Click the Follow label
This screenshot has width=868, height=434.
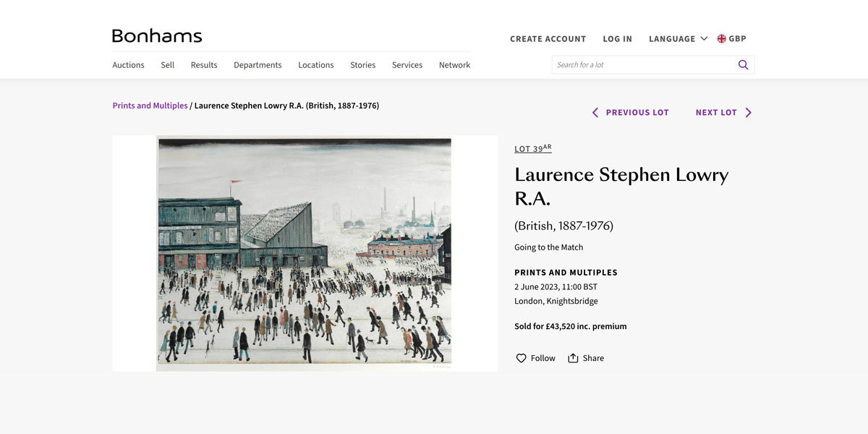tap(543, 358)
